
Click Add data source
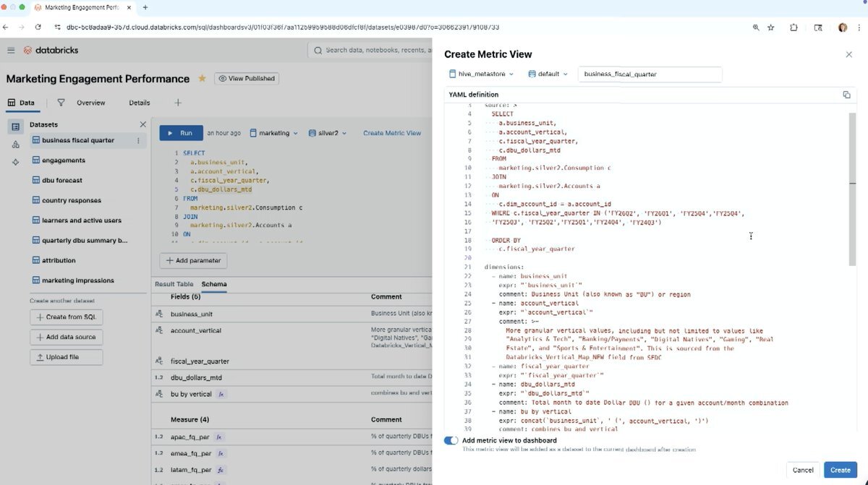tap(67, 337)
